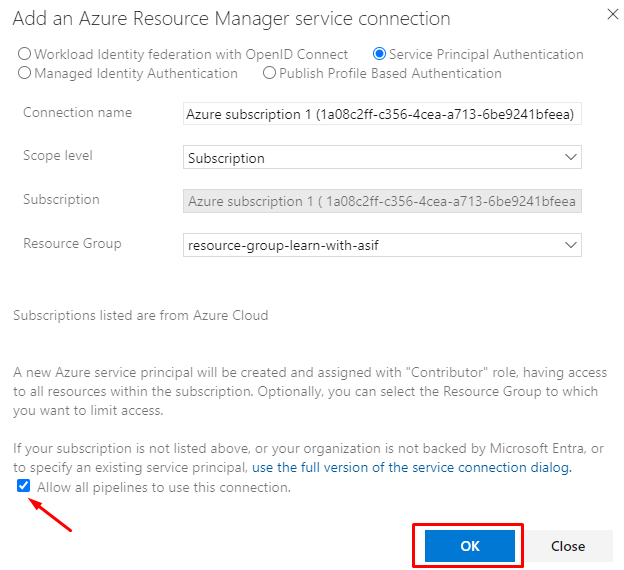Click the 'Subscriptions listed are from Azure Cloud' note
Screen dimensions: 624x570
pyautogui.click(x=140, y=315)
